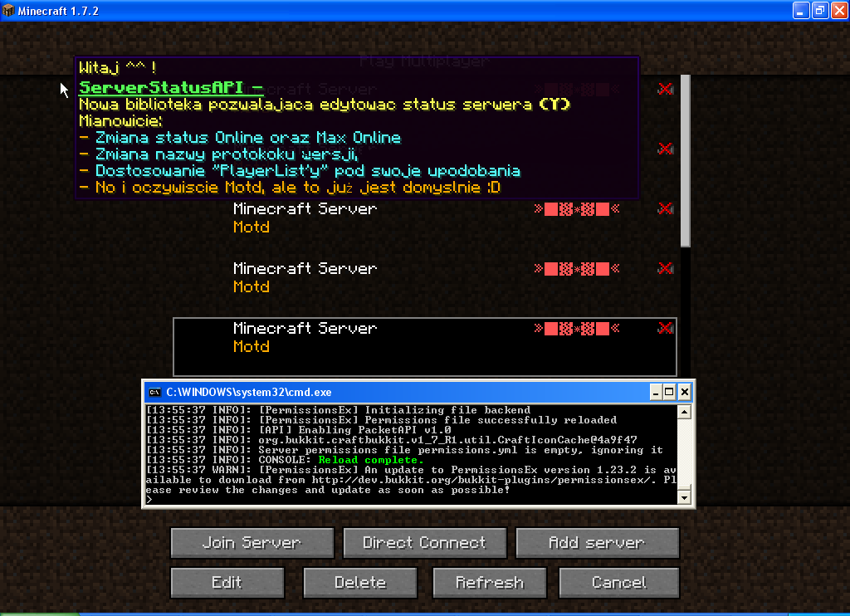Screen dimensions: 850x616
Task: Click the Join Server button
Action: (252, 543)
